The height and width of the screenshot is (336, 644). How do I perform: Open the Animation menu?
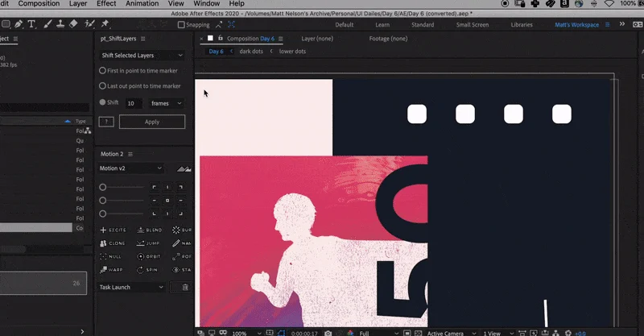pos(142,4)
